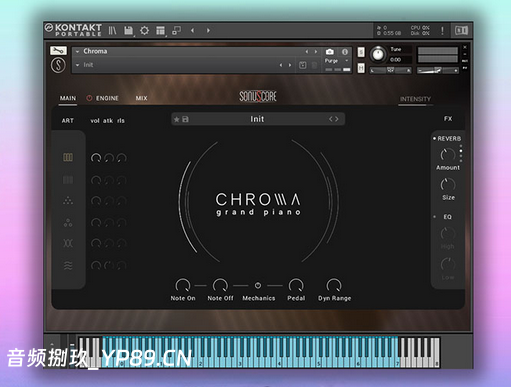Open the INTENSITY tab
The image size is (511, 387).
(x=415, y=99)
